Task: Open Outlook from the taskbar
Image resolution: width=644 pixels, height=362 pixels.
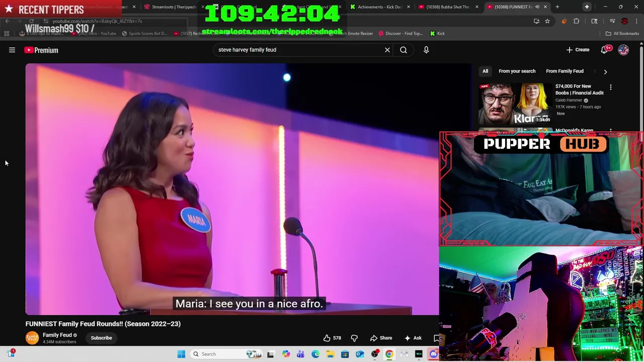Action: click(360, 354)
